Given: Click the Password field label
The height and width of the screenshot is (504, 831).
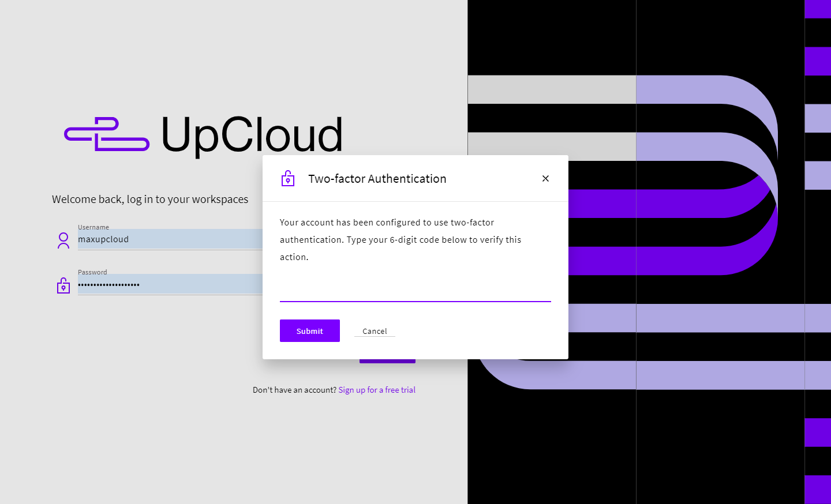Looking at the screenshot, I should point(92,272).
